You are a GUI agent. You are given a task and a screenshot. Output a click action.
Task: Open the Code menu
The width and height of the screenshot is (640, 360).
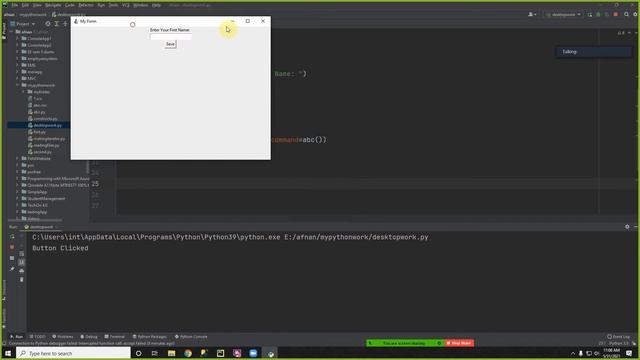[x=70, y=5]
